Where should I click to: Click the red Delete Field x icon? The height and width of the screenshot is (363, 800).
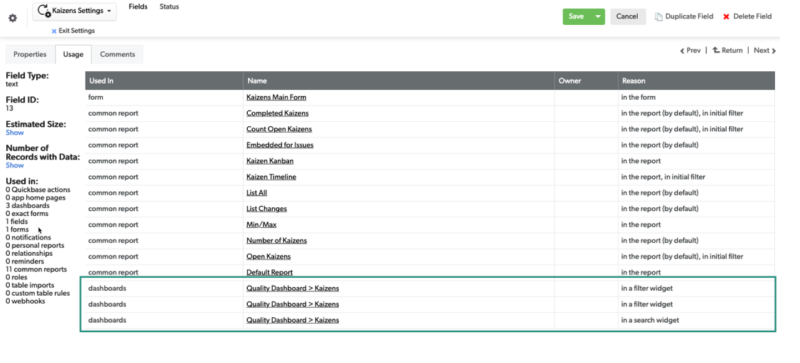point(726,17)
